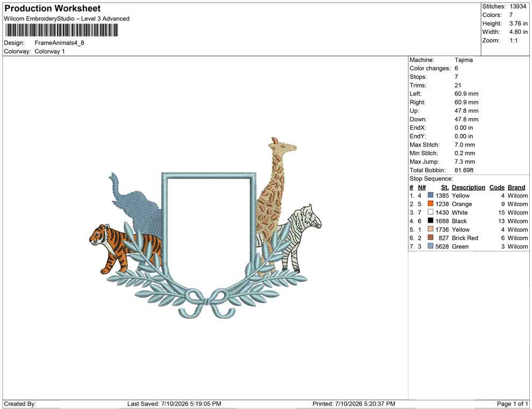Screen dimensions: 532x409
Task: Select the white swatch in the White row
Action: pos(430,212)
